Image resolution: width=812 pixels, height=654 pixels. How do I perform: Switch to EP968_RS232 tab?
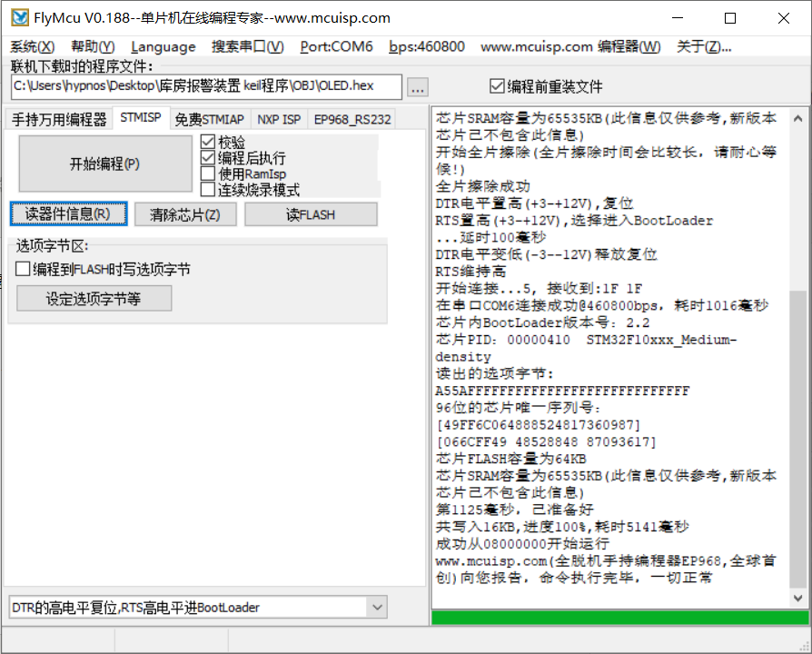(x=352, y=120)
